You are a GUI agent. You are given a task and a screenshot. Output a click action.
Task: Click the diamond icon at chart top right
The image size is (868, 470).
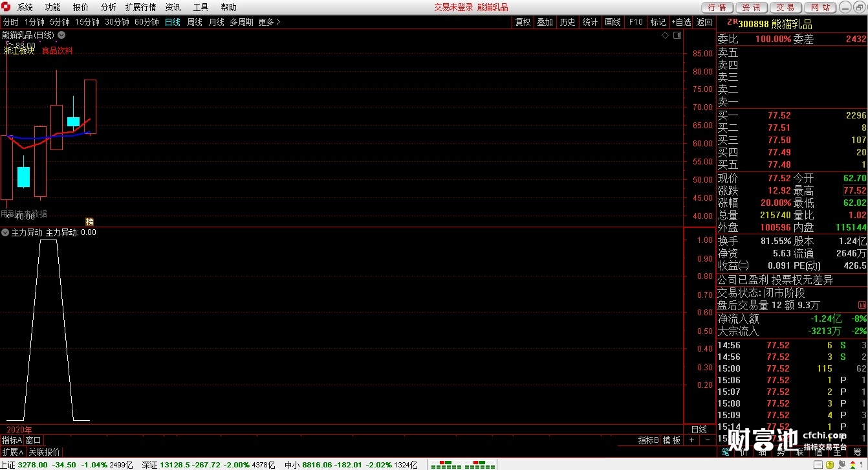[x=665, y=35]
